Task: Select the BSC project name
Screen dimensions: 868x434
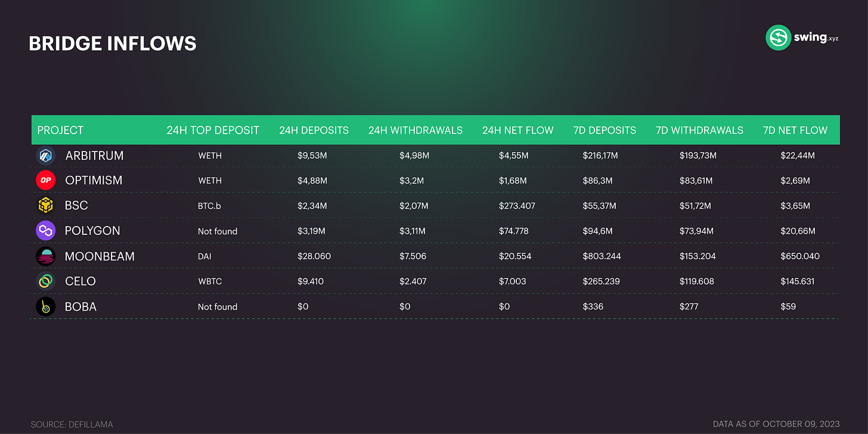Action: point(76,206)
